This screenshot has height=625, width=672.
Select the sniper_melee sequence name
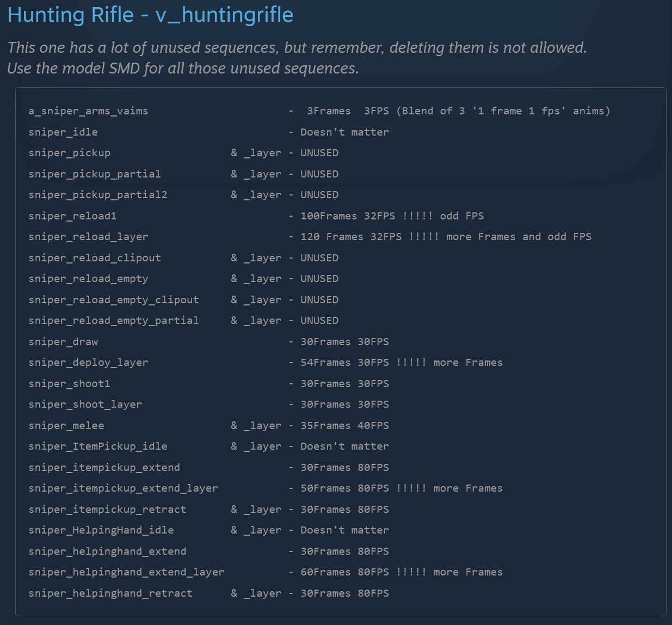[x=66, y=426]
